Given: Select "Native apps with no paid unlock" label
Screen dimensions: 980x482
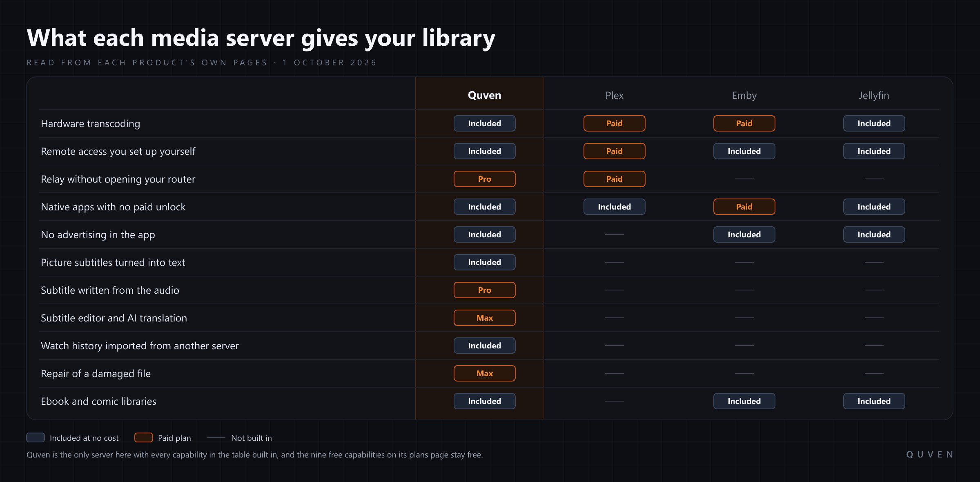Looking at the screenshot, I should 113,207.
